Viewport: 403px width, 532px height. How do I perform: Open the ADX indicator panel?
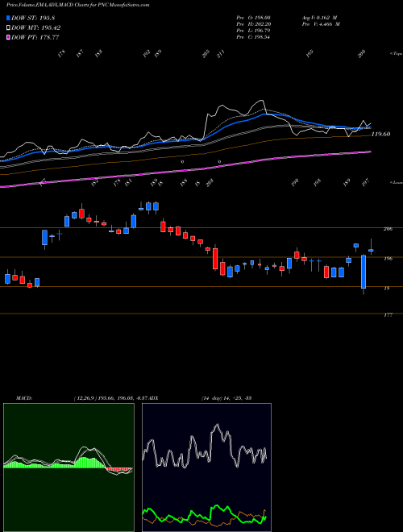(x=206, y=468)
